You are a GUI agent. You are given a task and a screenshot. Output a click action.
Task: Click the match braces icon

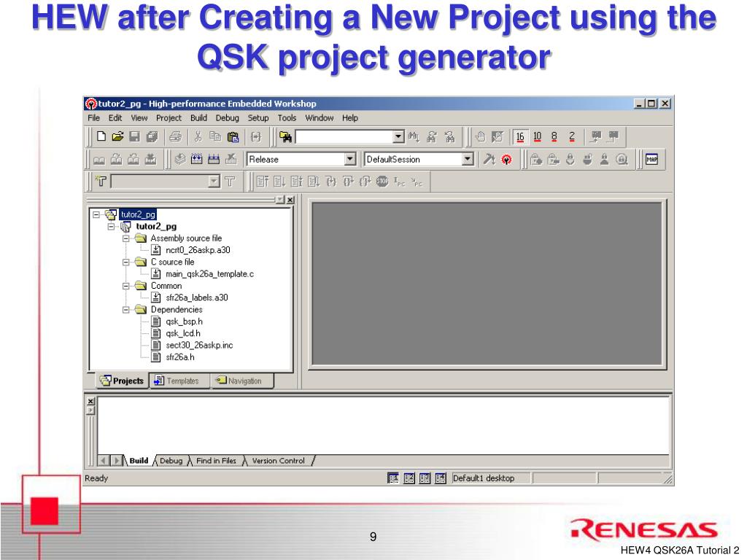coord(256,136)
